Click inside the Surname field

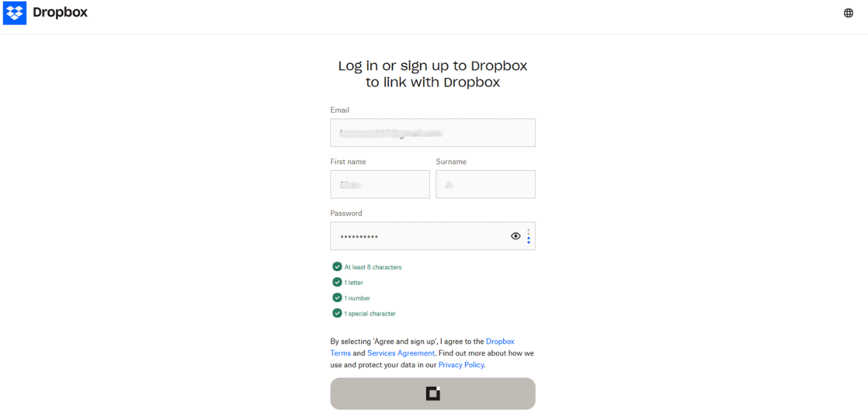(485, 184)
